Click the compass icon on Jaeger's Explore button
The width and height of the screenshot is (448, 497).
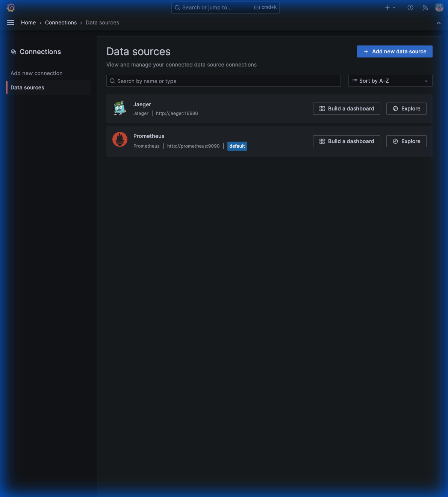tap(395, 109)
